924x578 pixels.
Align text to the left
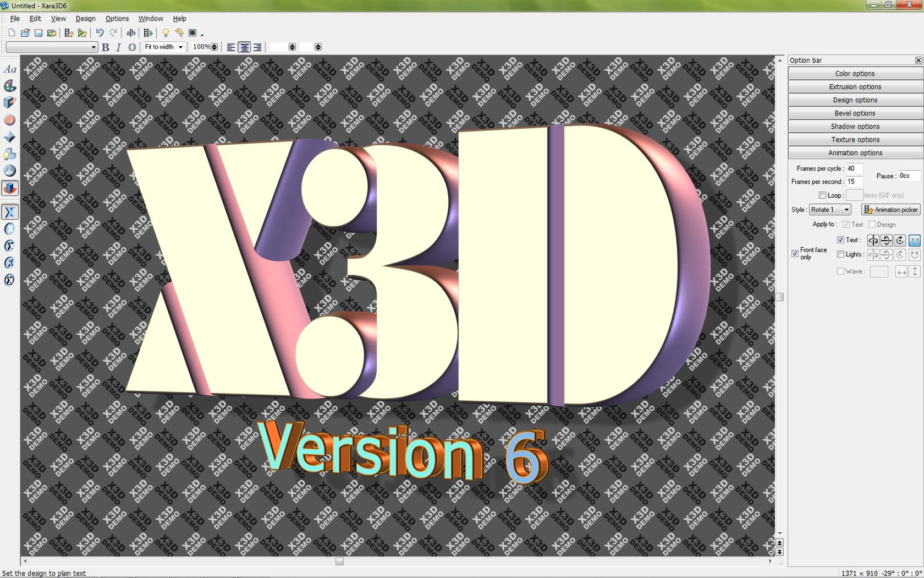231,47
